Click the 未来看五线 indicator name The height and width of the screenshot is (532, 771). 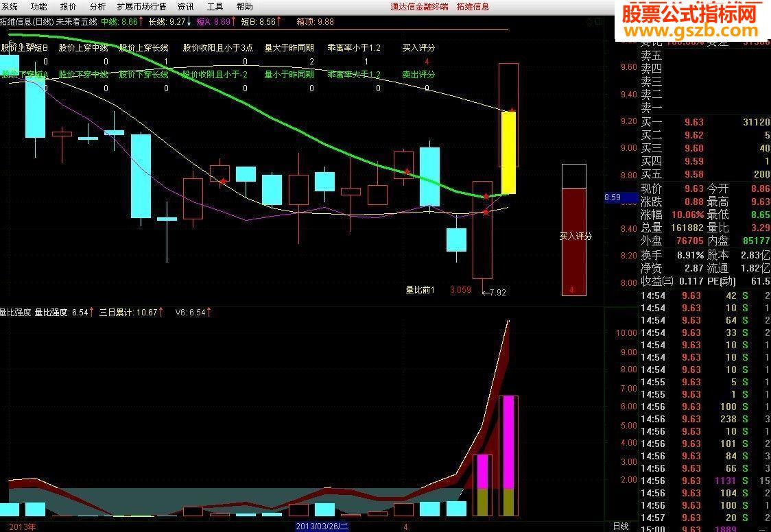(77, 22)
